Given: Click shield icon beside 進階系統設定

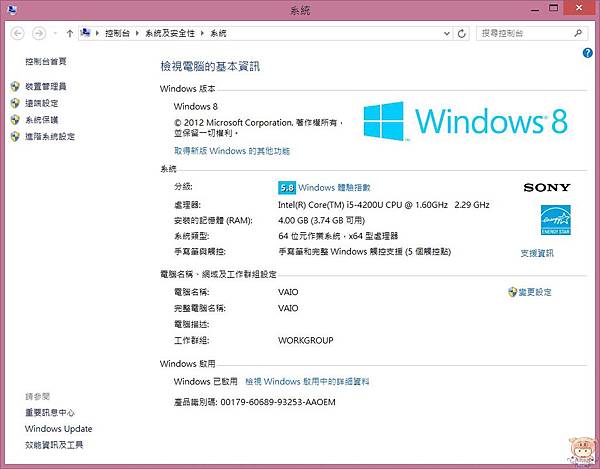Looking at the screenshot, I should click(x=15, y=137).
